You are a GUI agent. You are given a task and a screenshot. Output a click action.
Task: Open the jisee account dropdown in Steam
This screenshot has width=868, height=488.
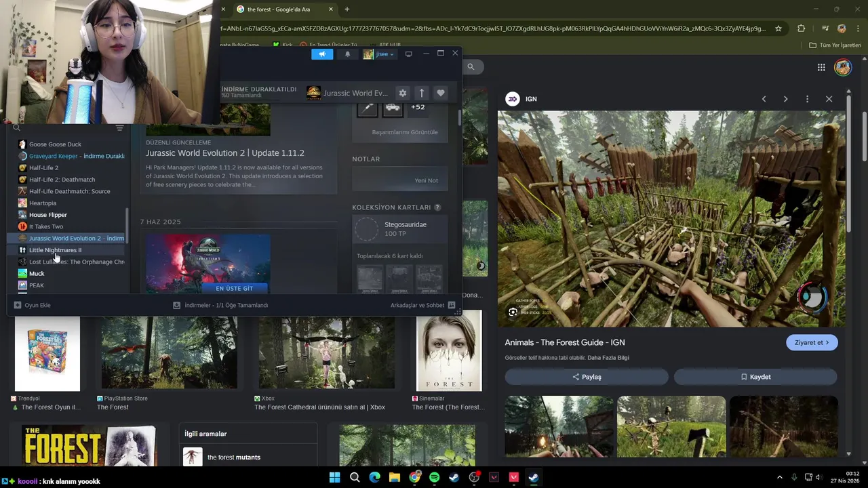pyautogui.click(x=378, y=54)
